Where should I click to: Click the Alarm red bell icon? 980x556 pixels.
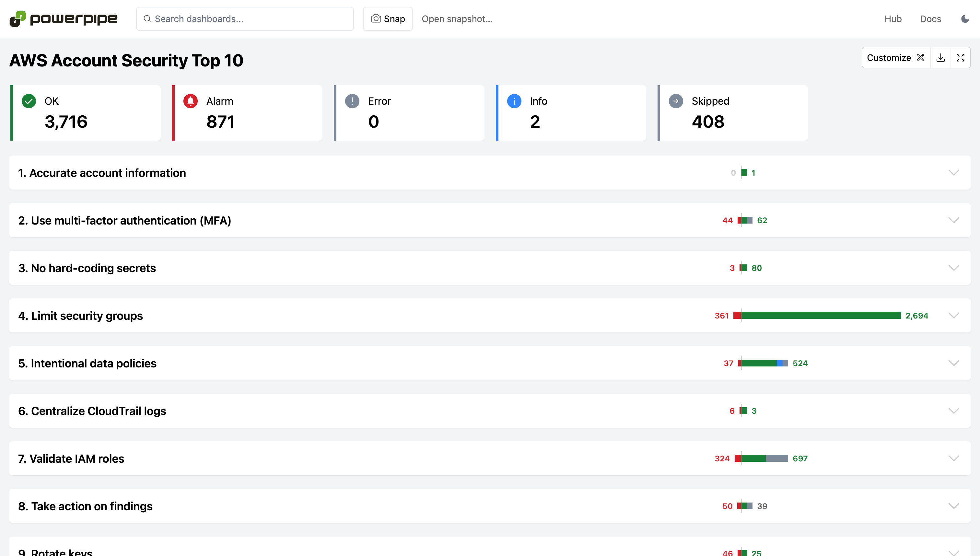click(191, 101)
